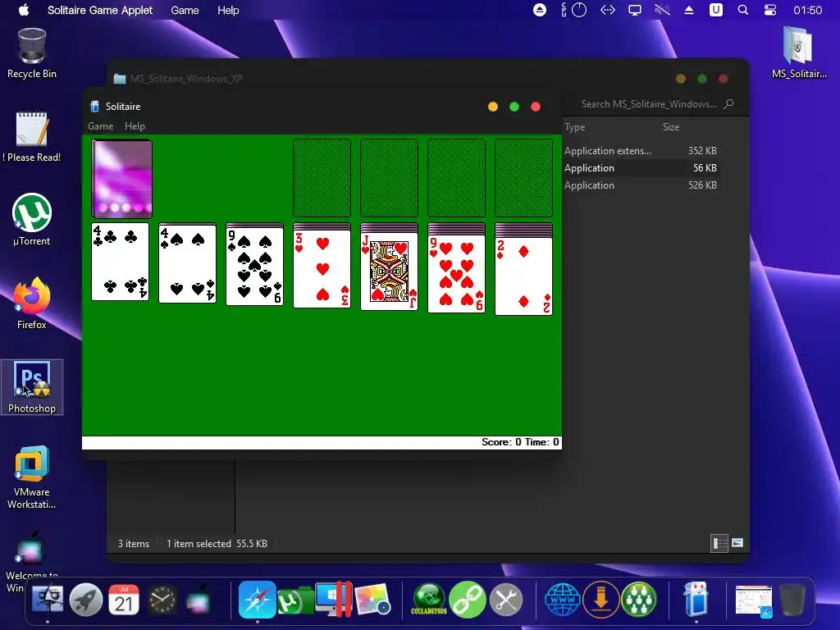Open Game menu in the top menu bar
840x630 pixels.
coord(185,10)
